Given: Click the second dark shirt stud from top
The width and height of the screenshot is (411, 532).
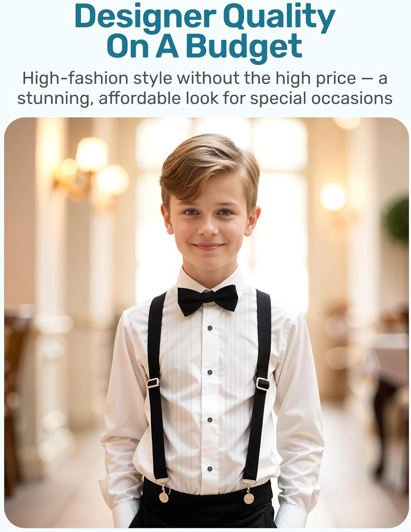Looking at the screenshot, I should point(210,373).
